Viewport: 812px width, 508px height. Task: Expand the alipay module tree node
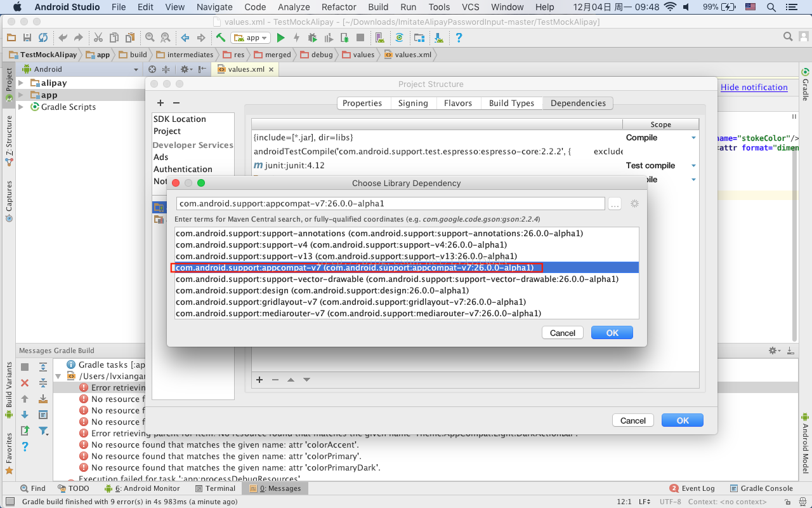21,83
